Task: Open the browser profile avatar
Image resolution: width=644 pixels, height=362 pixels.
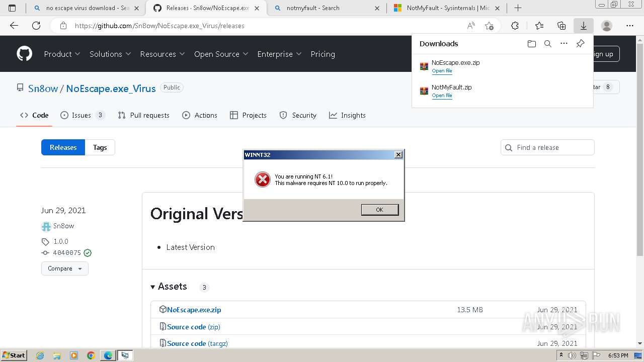Action: coord(607,26)
